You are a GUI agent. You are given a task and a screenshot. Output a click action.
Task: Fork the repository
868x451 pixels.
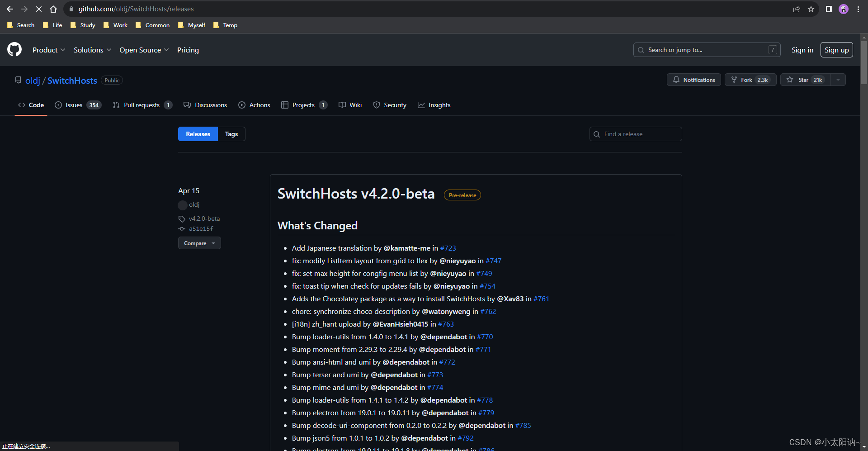pos(750,80)
